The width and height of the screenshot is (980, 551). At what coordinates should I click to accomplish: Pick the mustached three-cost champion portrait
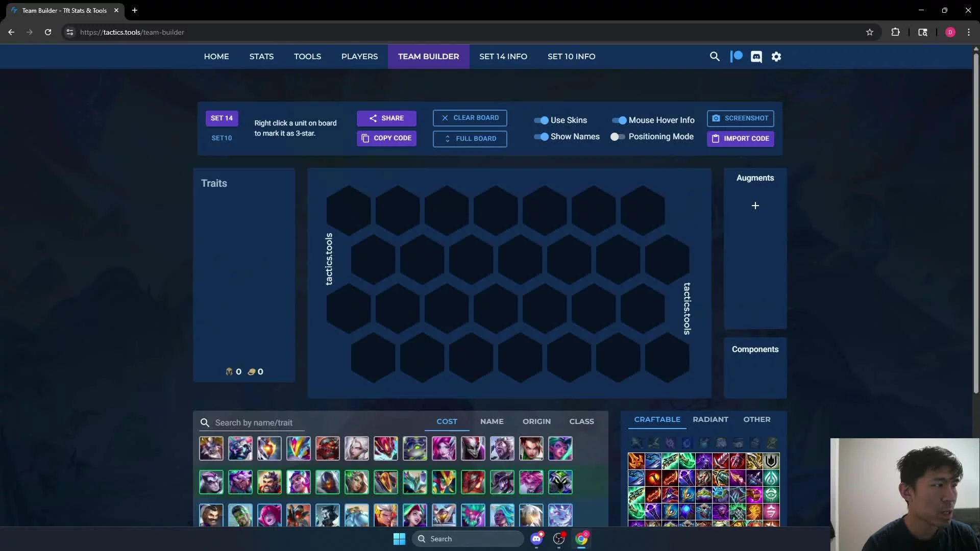211,515
